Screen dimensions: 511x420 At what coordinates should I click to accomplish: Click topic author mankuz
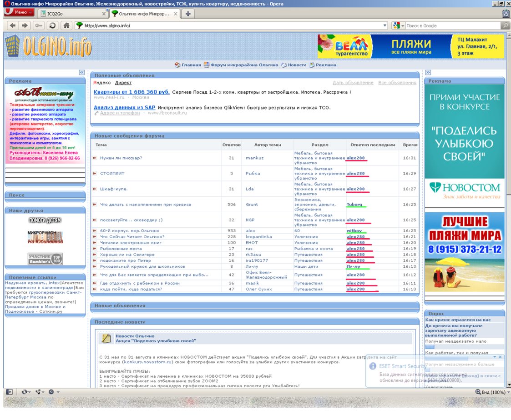pyautogui.click(x=254, y=158)
